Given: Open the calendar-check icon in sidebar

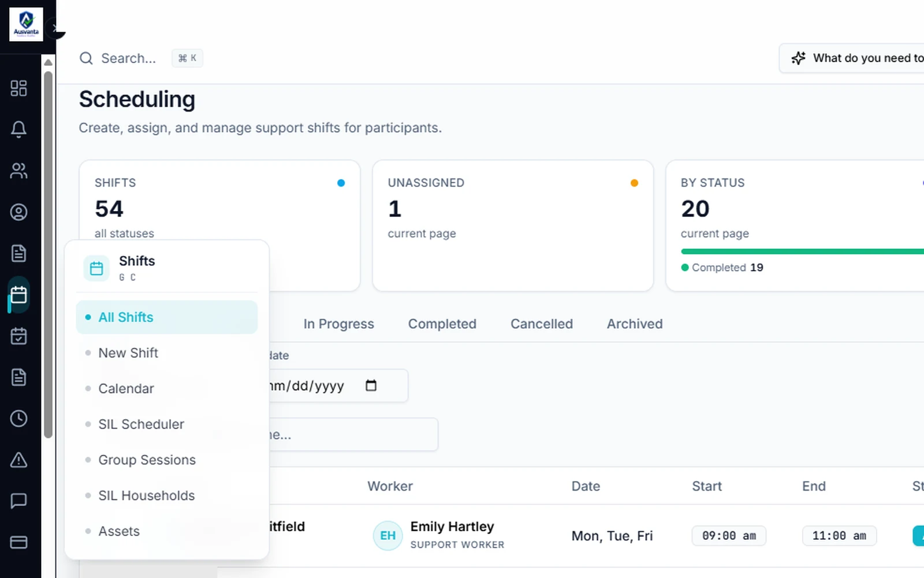Looking at the screenshot, I should click(18, 336).
